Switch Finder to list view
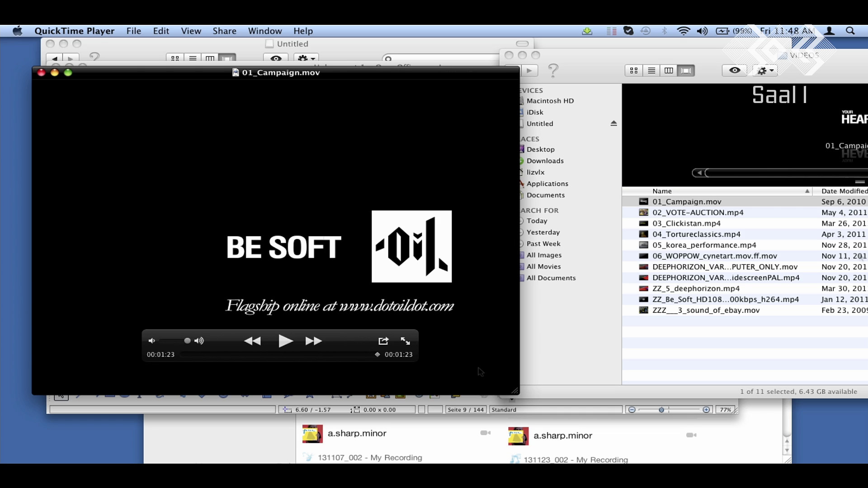 [x=651, y=70]
